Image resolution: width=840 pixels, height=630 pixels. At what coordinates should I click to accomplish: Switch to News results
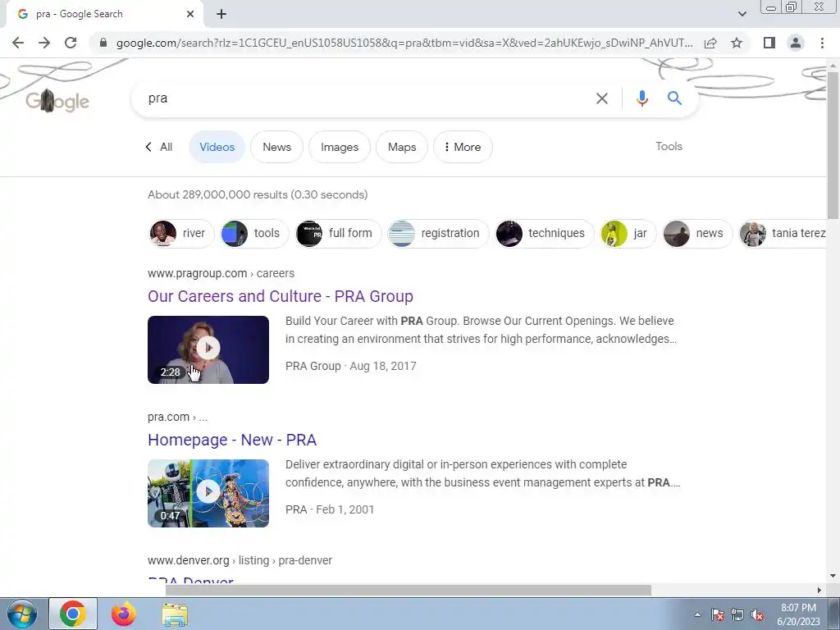(x=277, y=147)
